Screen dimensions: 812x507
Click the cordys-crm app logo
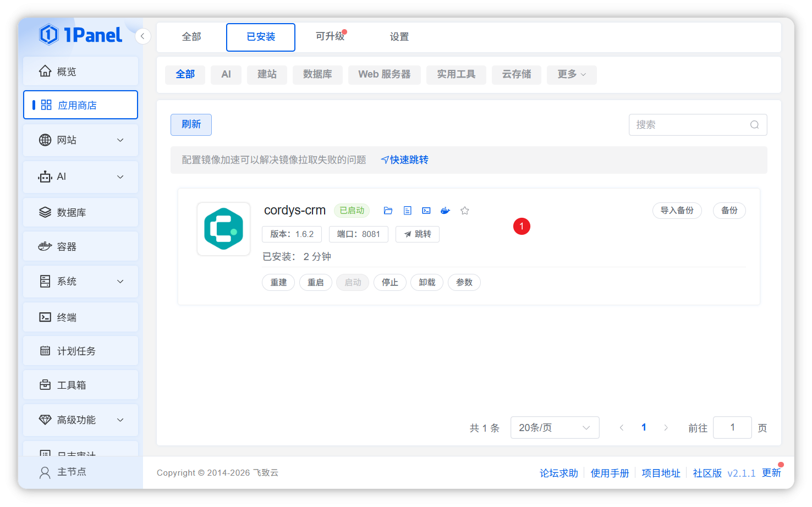(224, 229)
